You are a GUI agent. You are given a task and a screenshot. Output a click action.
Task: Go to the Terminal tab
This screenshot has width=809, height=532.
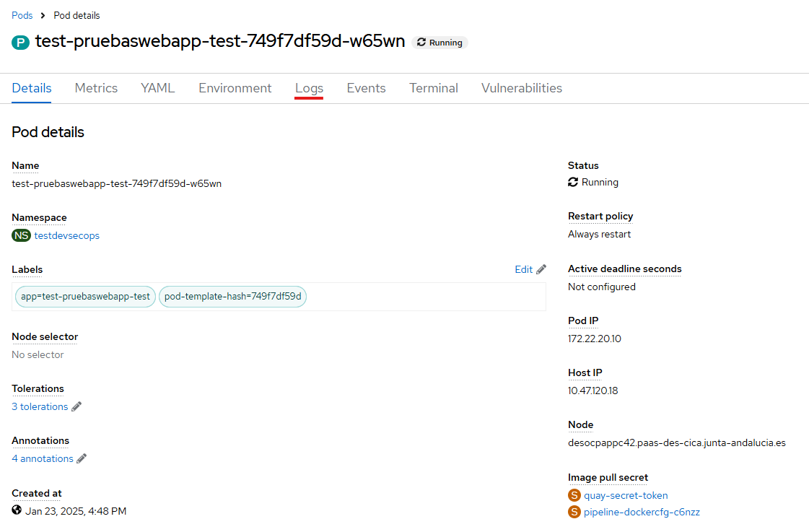click(x=433, y=88)
